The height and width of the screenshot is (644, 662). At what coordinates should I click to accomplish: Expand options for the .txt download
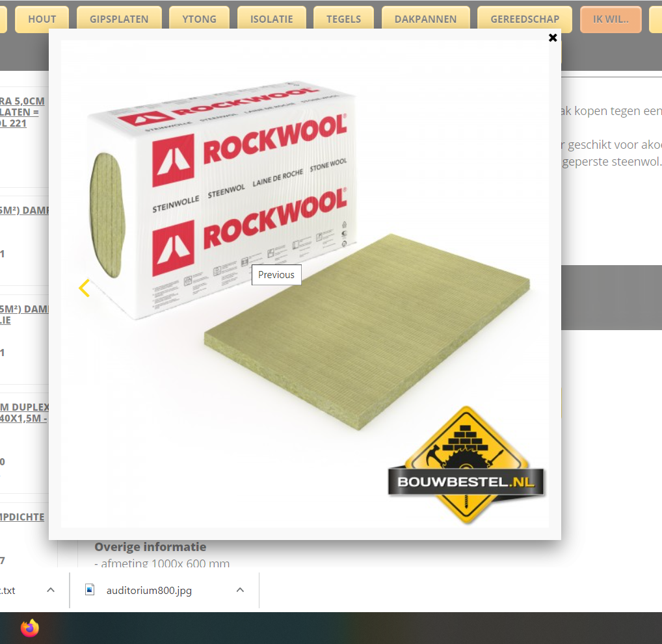51,590
